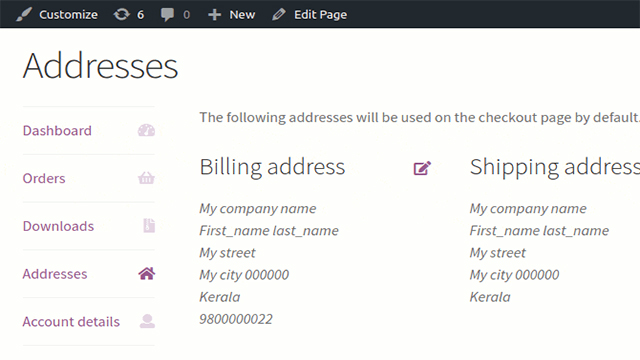Screen dimensions: 640x360
Task: Edit billing address via pencil icon
Action: (422, 168)
